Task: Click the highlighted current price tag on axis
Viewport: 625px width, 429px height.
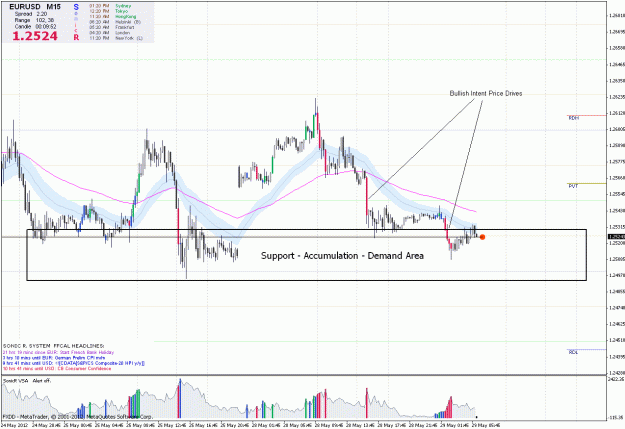Action: 616,237
